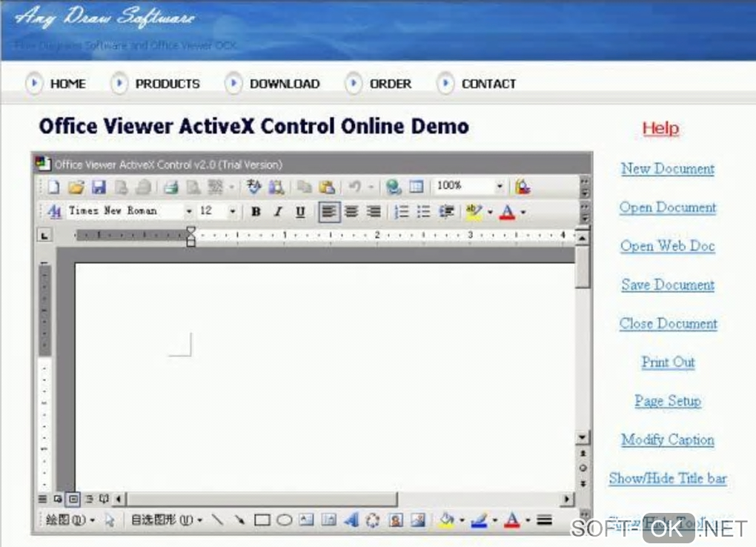This screenshot has height=547, width=756.
Task: Insert picture from file icon
Action: (418, 520)
